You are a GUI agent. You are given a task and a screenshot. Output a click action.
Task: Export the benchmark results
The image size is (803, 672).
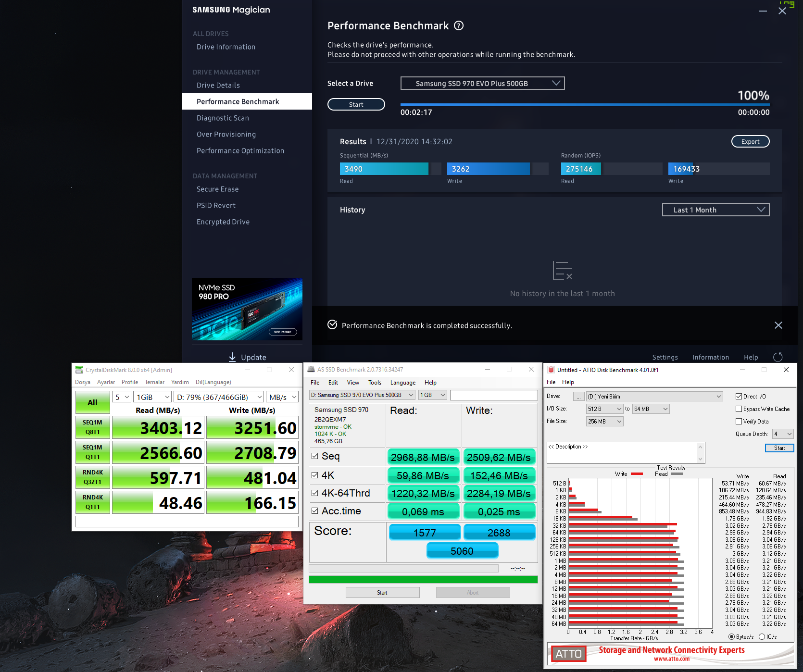751,141
